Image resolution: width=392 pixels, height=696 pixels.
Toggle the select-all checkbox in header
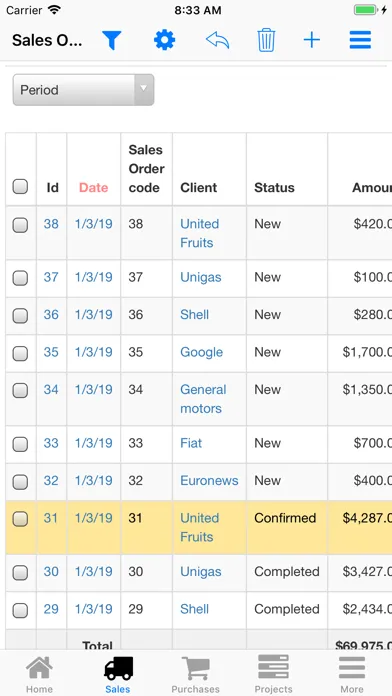[20, 186]
